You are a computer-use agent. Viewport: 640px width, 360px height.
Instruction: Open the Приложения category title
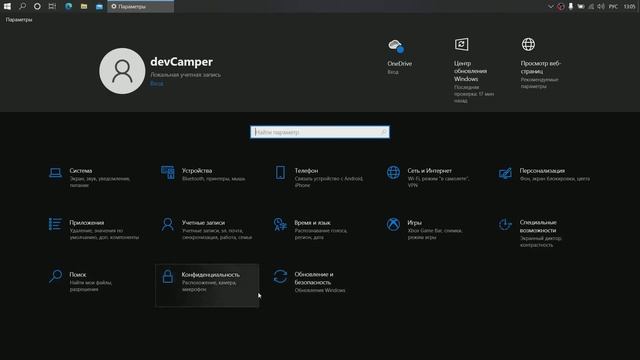(x=87, y=222)
